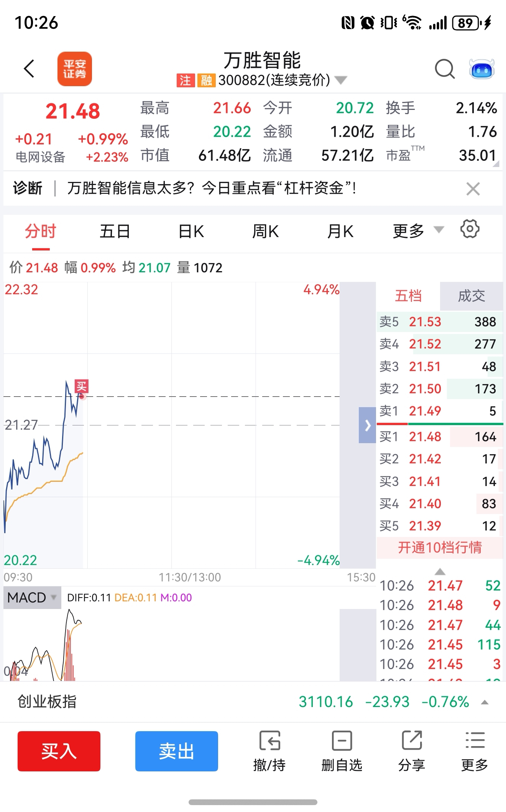This screenshot has width=506, height=812.
Task: Open chart settings gear icon
Action: click(470, 229)
